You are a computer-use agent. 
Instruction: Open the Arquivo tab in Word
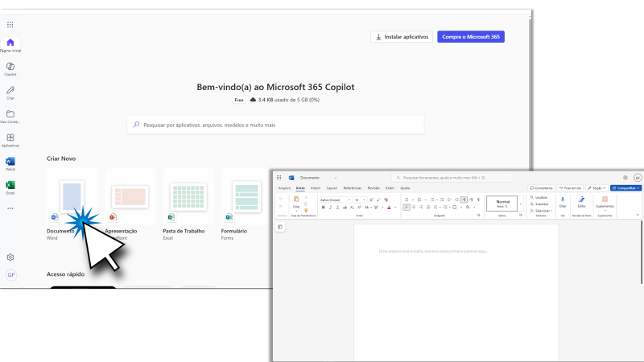(284, 188)
